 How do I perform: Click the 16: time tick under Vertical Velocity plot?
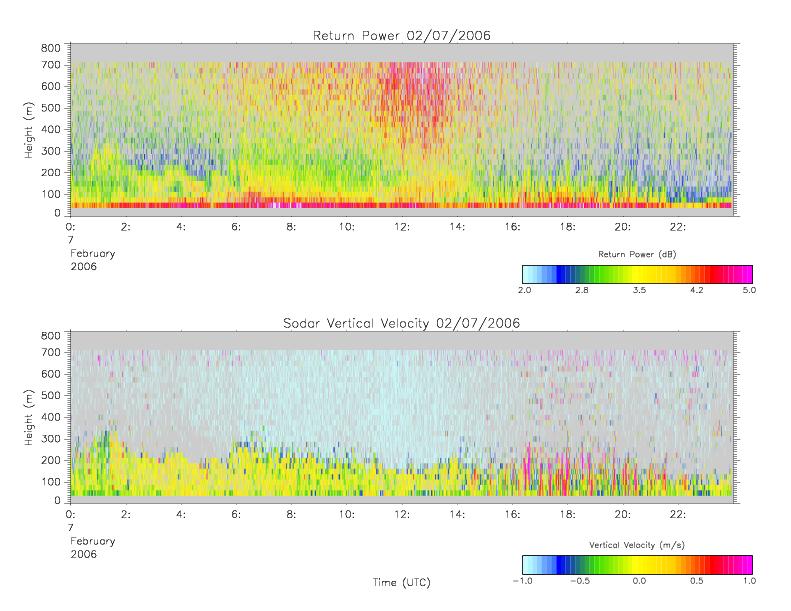[513, 515]
